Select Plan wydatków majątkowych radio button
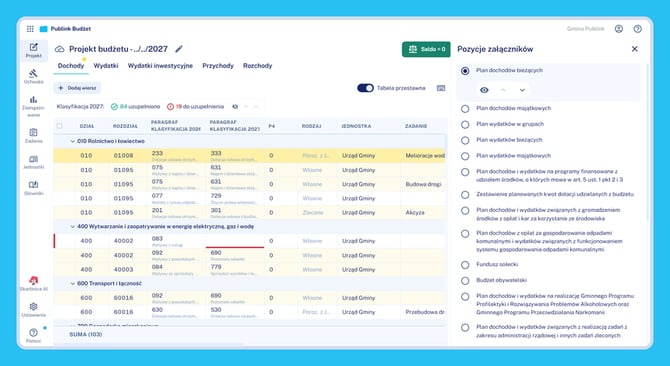The width and height of the screenshot is (670, 366). [x=465, y=156]
